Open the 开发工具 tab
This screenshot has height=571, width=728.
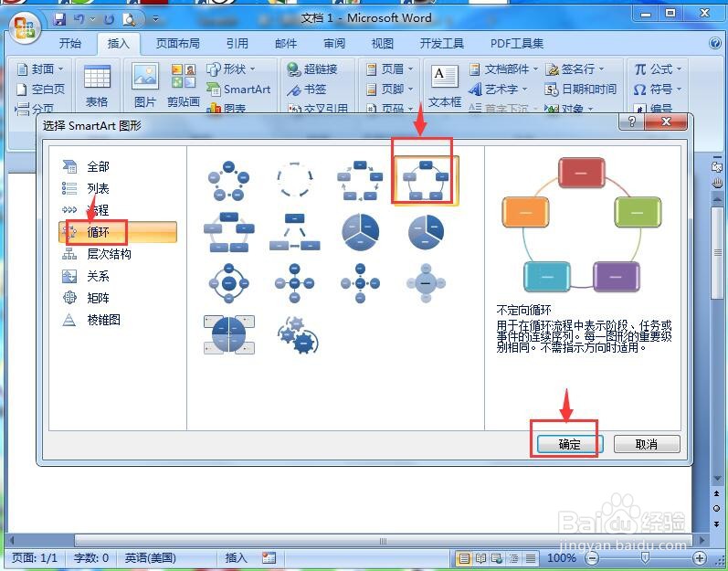click(x=441, y=44)
